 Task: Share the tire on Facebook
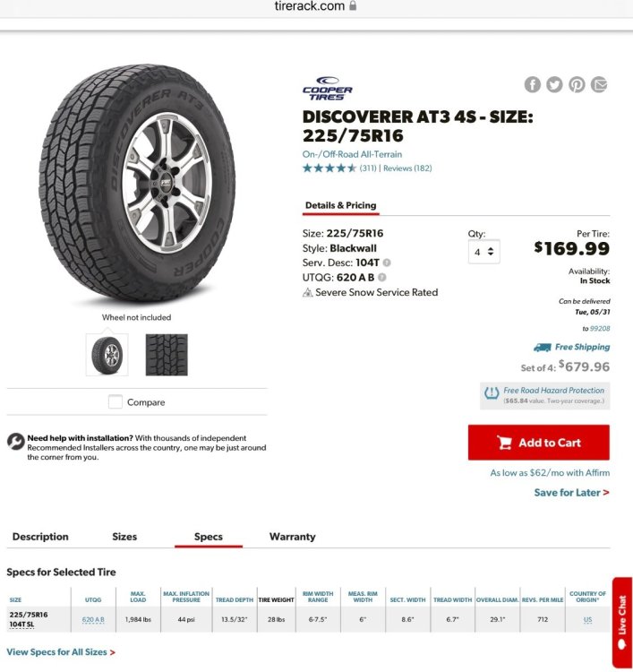click(x=533, y=84)
